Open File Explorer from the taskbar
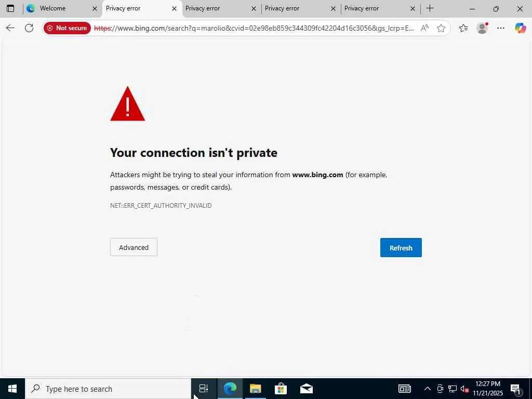532x399 pixels. click(x=256, y=389)
